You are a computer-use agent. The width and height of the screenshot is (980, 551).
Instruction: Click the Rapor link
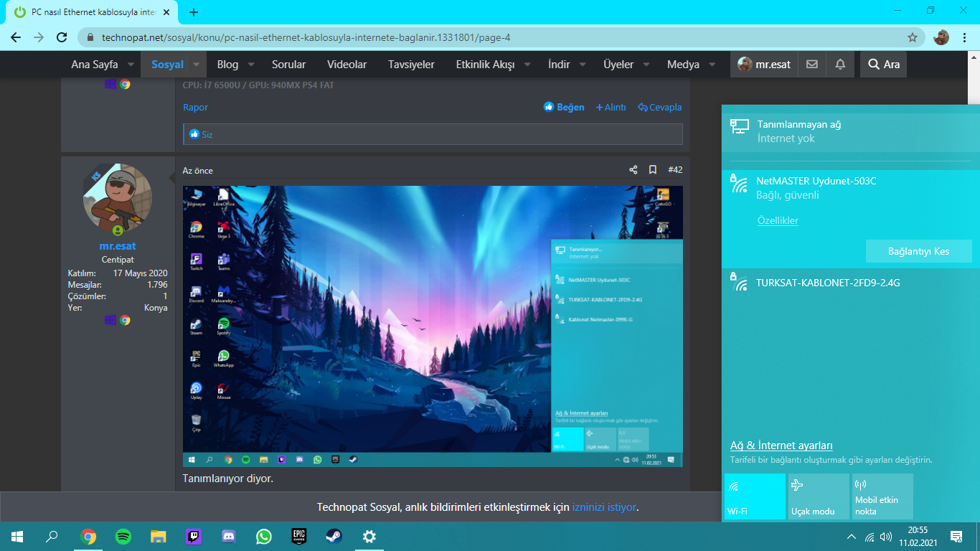[195, 107]
